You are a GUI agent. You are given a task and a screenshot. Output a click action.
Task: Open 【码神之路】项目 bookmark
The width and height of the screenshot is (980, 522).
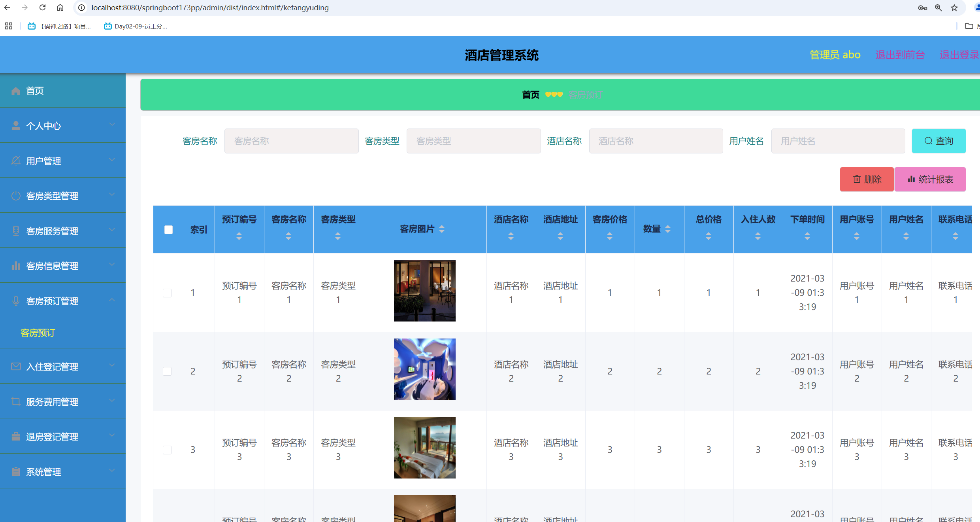click(x=59, y=26)
